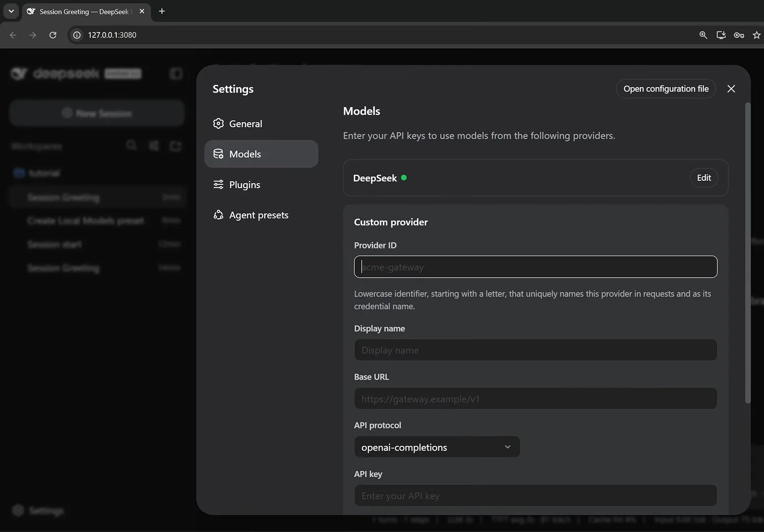Click the Models heading text

point(361,111)
